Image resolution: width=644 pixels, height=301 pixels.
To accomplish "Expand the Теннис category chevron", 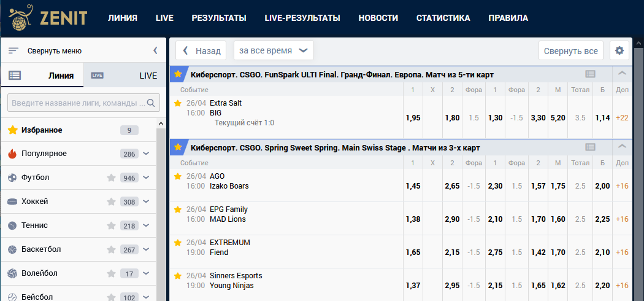I will click(x=146, y=225).
